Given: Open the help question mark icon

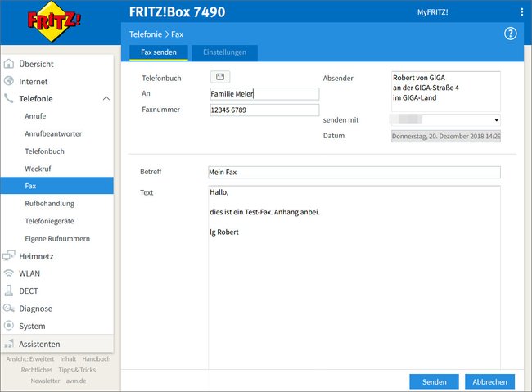Looking at the screenshot, I should (x=510, y=34).
